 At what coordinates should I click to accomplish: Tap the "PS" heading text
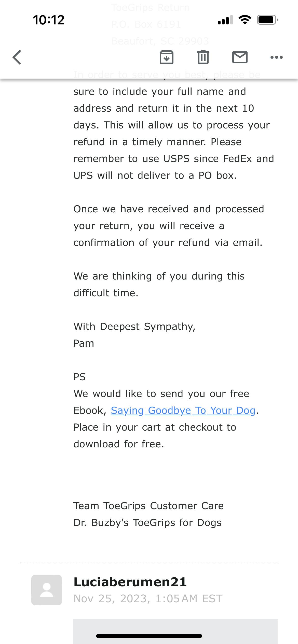pos(79,377)
